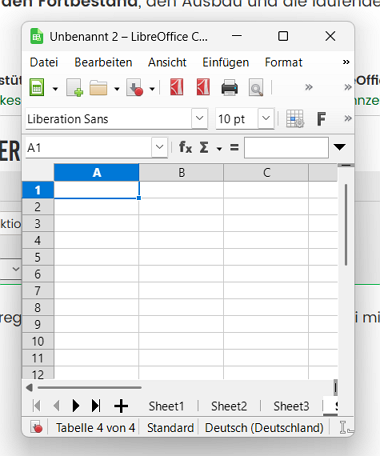Image resolution: width=380 pixels, height=456 pixels.
Task: Click the Save icon with red dot
Action: point(135,88)
